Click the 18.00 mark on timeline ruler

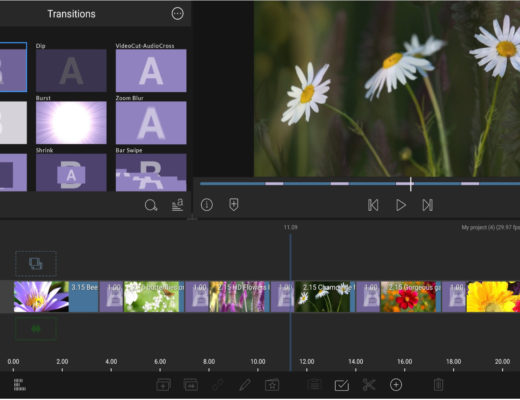click(453, 361)
